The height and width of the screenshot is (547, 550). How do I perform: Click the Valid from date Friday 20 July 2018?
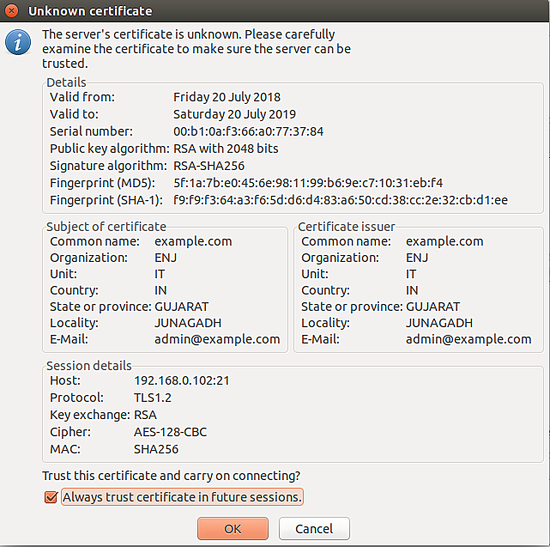[227, 97]
